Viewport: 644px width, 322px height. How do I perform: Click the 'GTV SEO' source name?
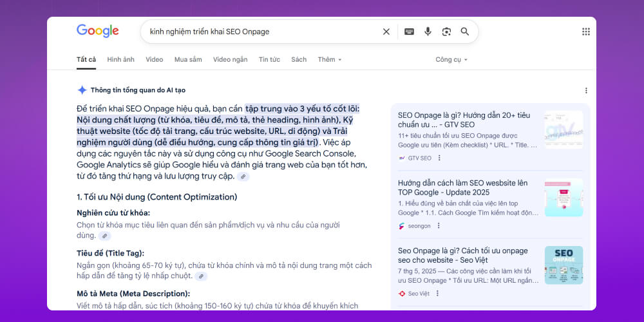pyautogui.click(x=420, y=158)
